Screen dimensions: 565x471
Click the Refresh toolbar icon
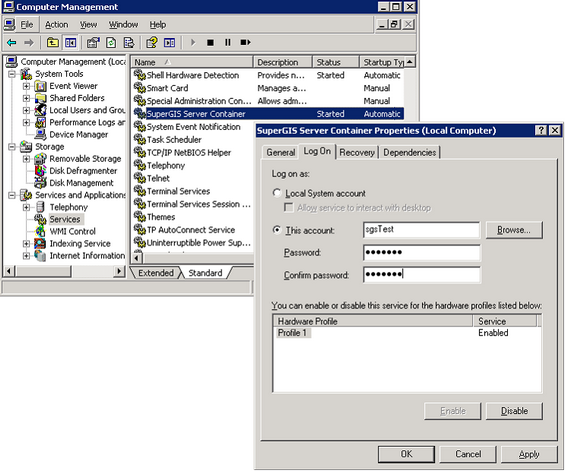[111, 43]
